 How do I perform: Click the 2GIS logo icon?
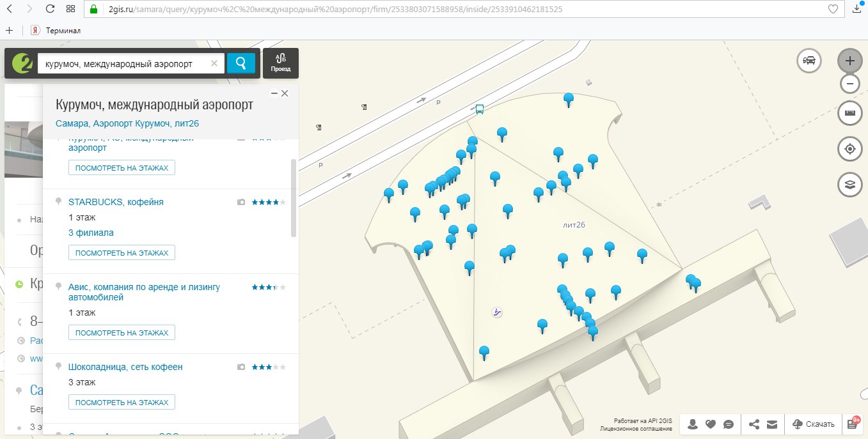(22, 63)
